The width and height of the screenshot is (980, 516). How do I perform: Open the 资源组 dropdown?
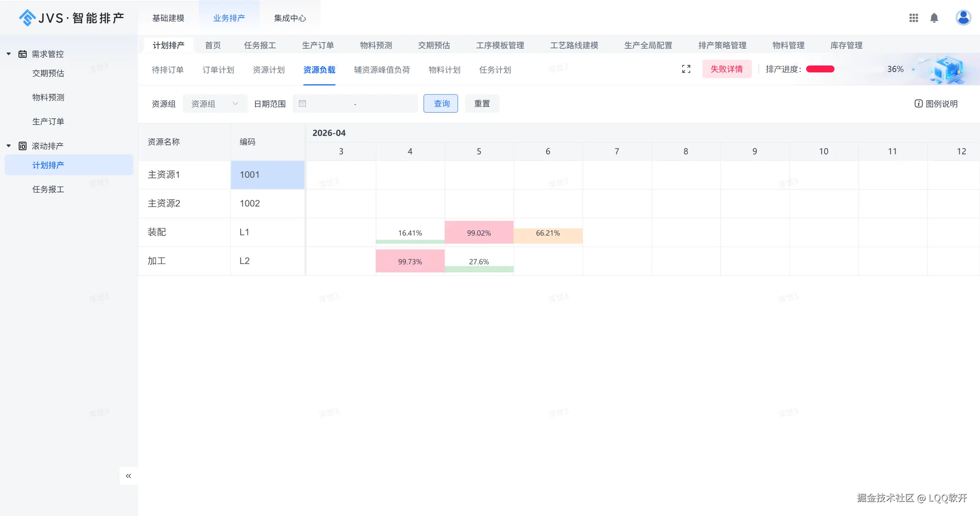coord(215,103)
